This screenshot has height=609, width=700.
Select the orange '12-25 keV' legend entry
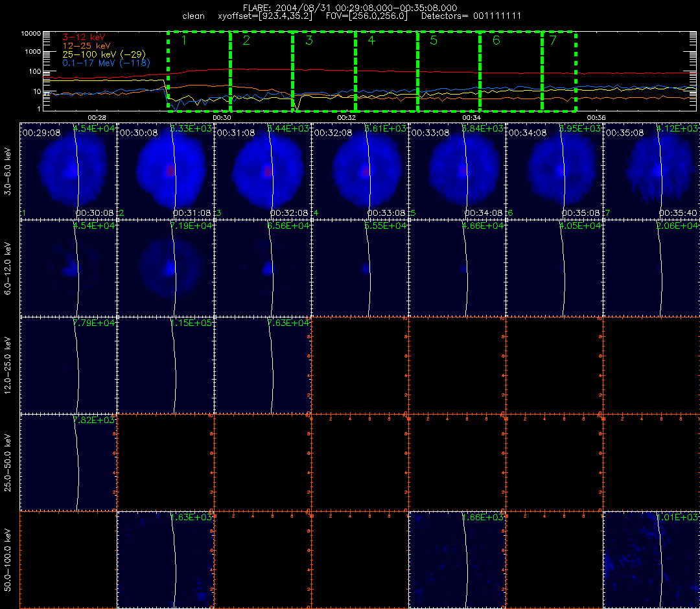click(x=86, y=45)
